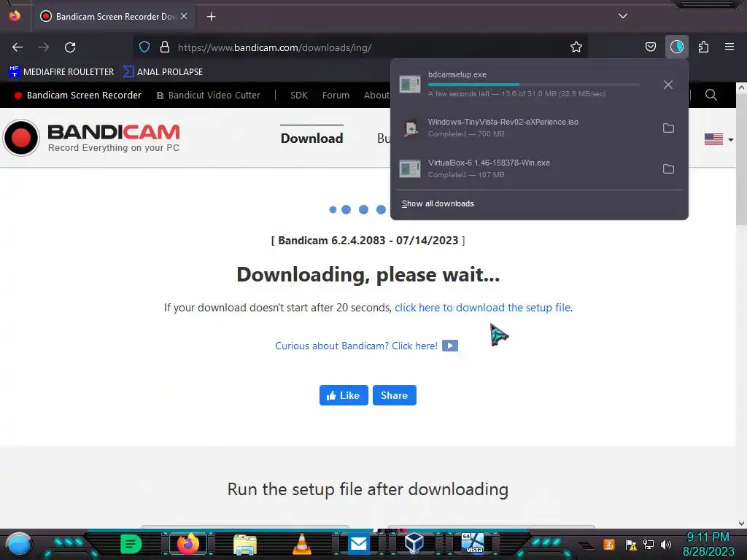
Task: Open the clock showing 9:11 PM
Action: (708, 544)
